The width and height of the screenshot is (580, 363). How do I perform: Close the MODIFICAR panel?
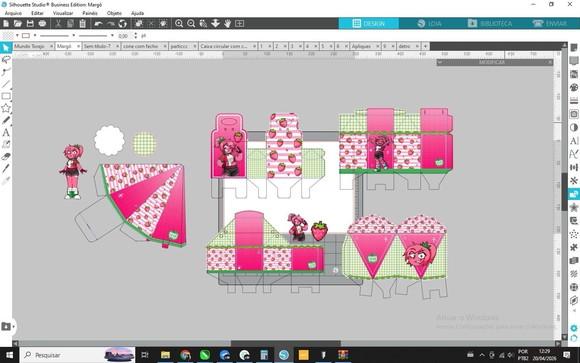click(x=550, y=62)
